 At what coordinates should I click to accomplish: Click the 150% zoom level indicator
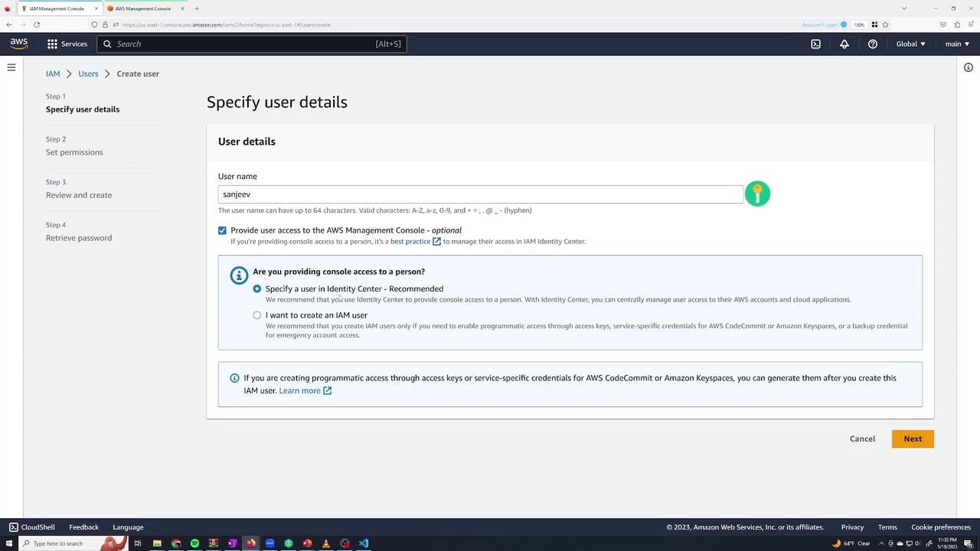coord(859,24)
